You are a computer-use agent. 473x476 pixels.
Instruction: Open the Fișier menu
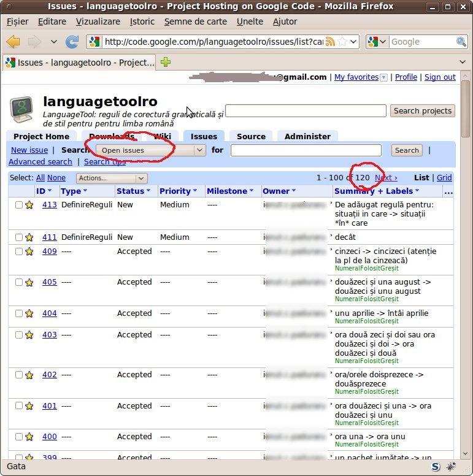coord(17,21)
